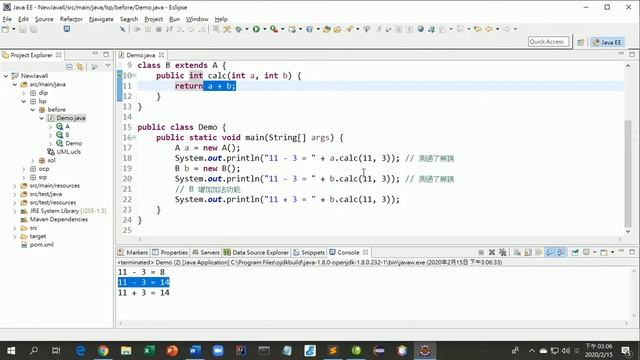640x360 pixels.
Task: Toggle Word Wrap in the Console toolbar
Action: [539, 252]
